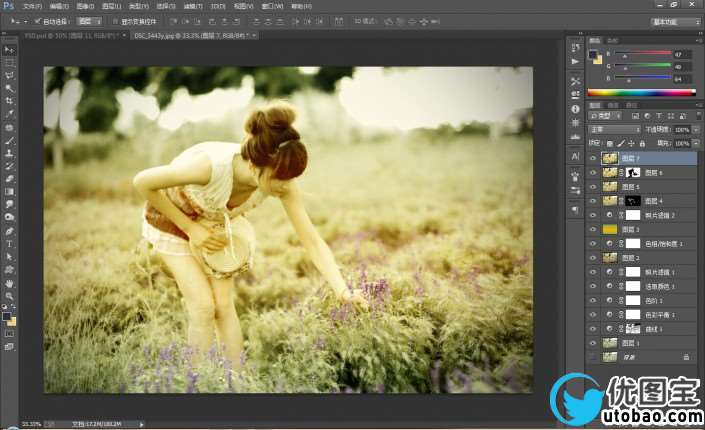Select the History Brush tool
The width and height of the screenshot is (705, 430).
[9, 166]
